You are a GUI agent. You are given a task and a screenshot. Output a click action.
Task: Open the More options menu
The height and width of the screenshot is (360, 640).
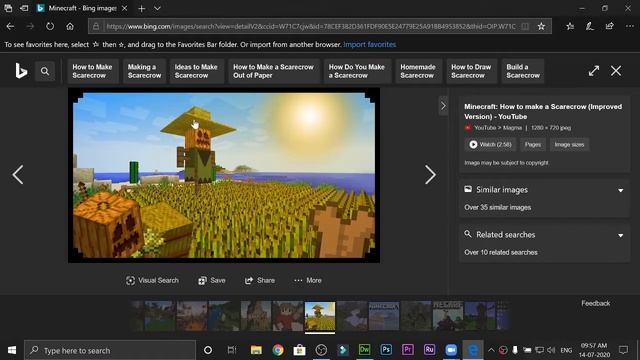point(308,280)
